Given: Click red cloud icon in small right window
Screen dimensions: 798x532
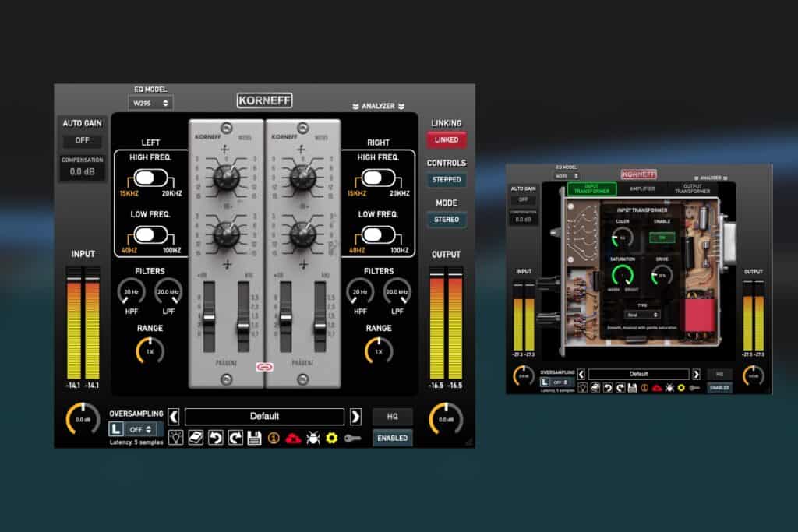Looking at the screenshot, I should coord(657,388).
